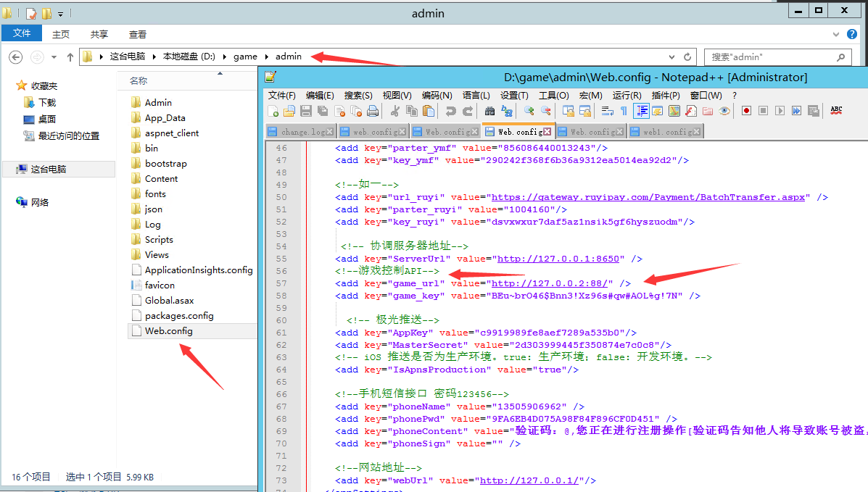Click the ABC spell check icon
The height and width of the screenshot is (492, 868).
click(836, 111)
